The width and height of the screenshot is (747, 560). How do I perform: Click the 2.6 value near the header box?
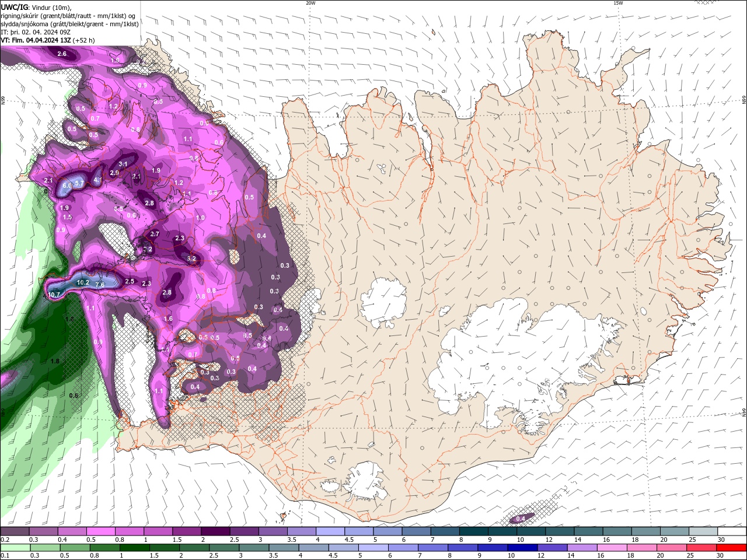click(62, 54)
